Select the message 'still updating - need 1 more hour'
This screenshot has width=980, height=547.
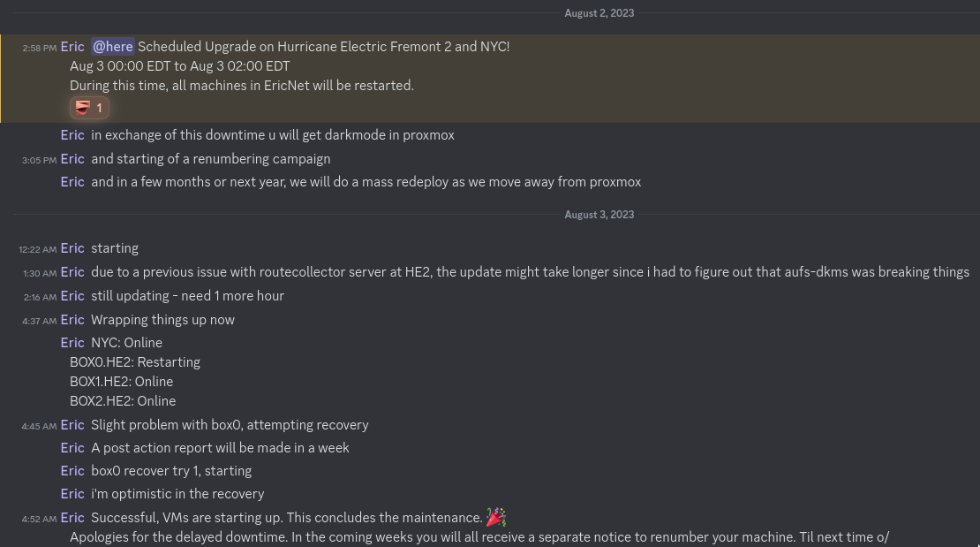pos(187,295)
